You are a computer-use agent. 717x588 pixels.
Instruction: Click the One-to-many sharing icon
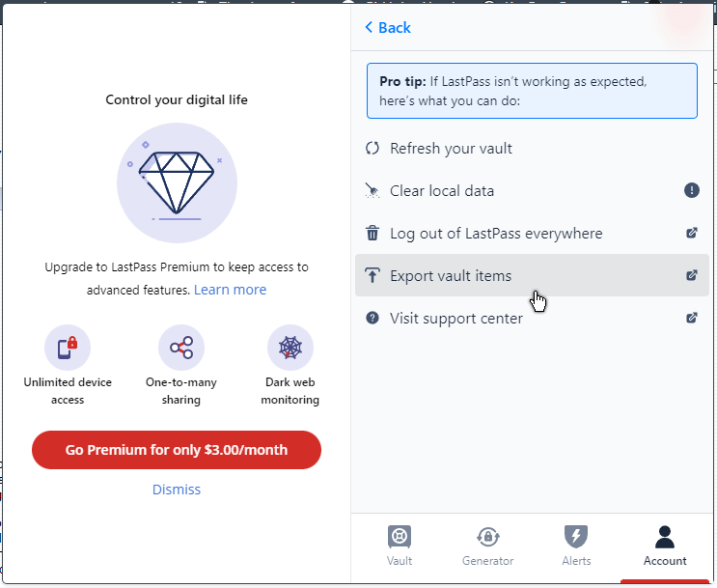pos(181,348)
